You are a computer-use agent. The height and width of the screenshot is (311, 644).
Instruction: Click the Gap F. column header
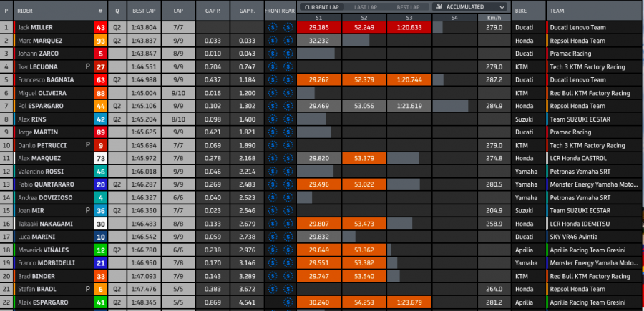click(247, 11)
